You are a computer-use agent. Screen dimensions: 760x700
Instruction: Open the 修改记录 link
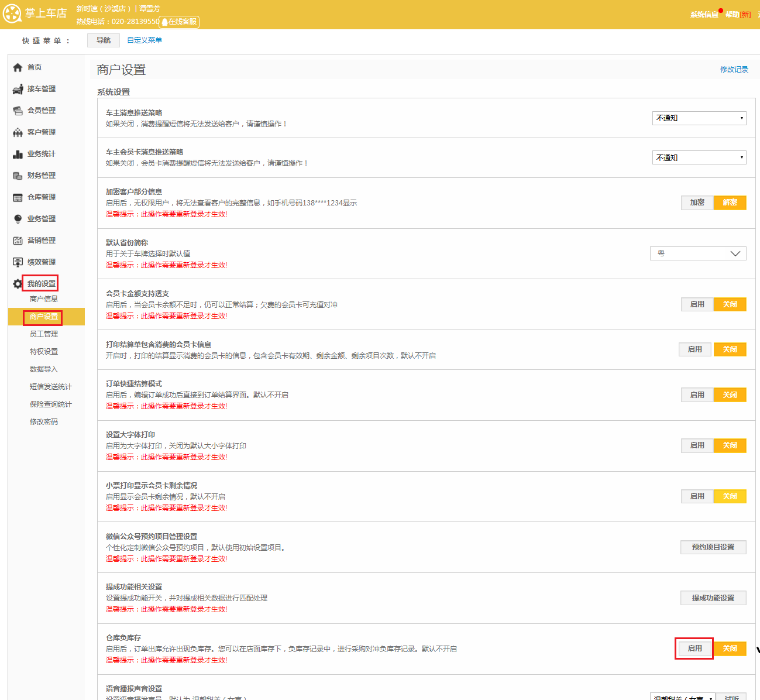734,70
